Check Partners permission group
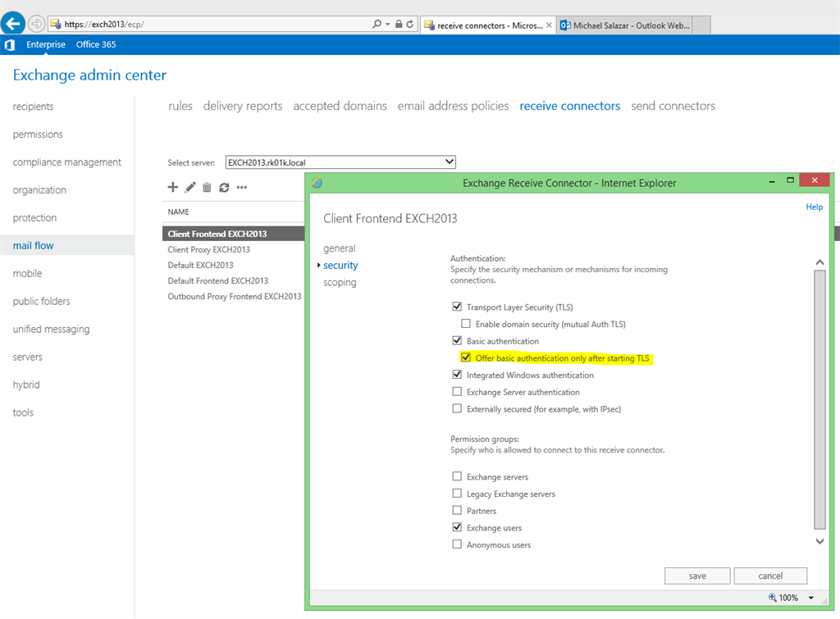840x619 pixels. 457,510
